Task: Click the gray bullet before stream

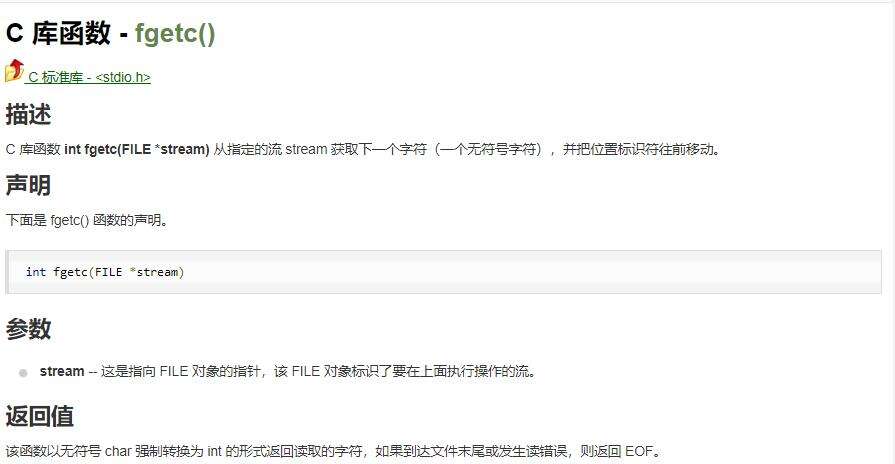Action: click(23, 373)
